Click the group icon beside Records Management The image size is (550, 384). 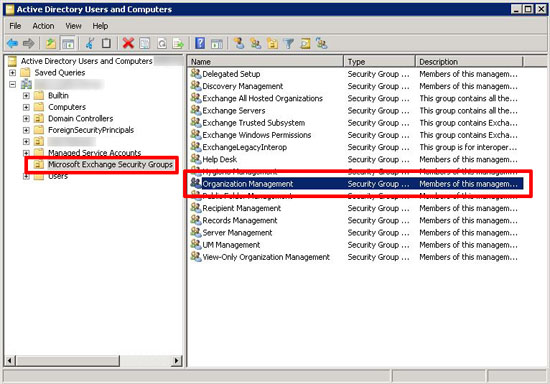196,220
